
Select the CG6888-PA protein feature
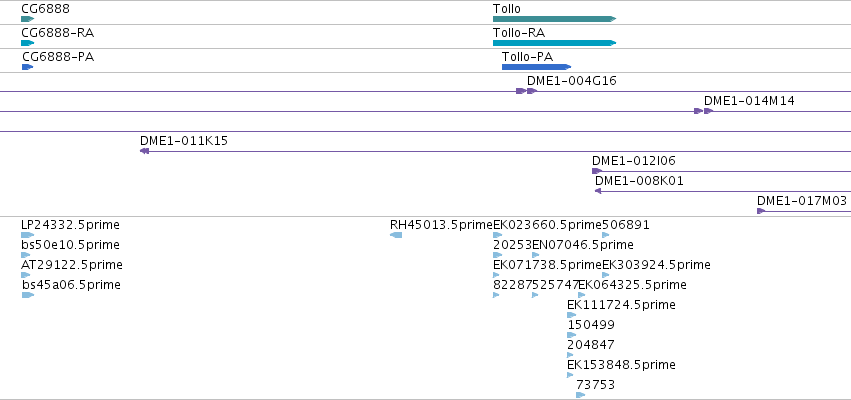[27, 67]
